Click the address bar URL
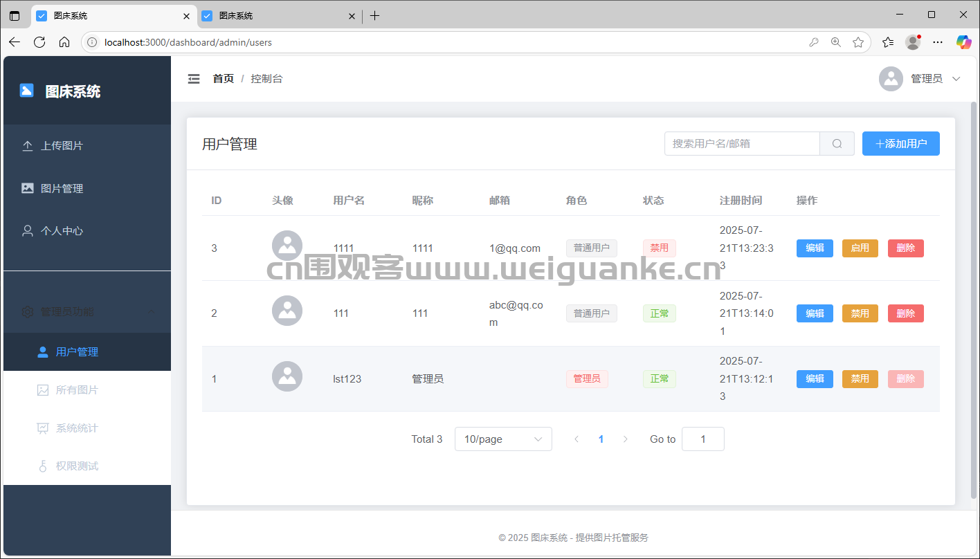Screen dimensions: 980x559 click(x=188, y=42)
